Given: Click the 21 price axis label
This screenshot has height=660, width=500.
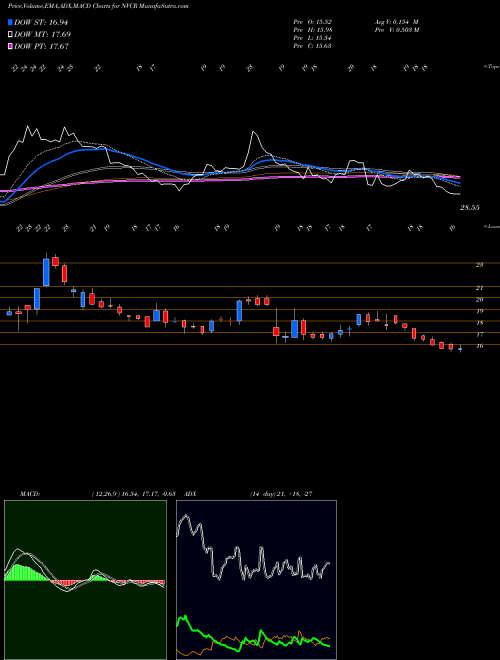Looking at the screenshot, I should pos(479,288).
